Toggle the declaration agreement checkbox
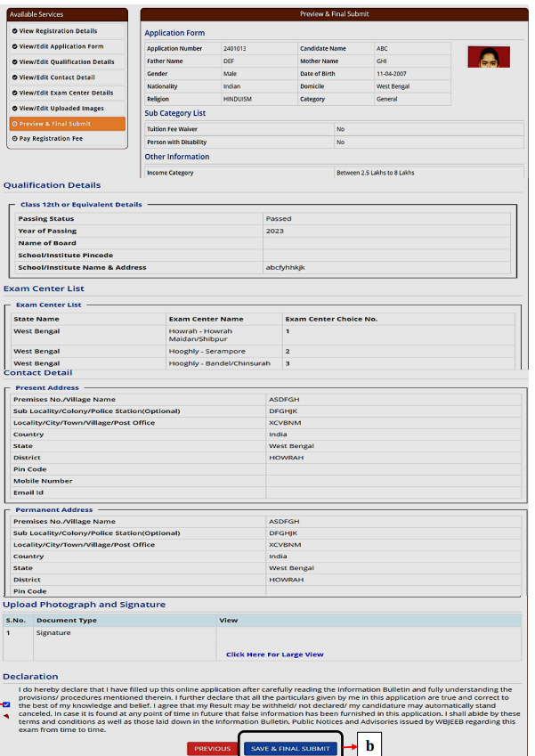 [6, 704]
